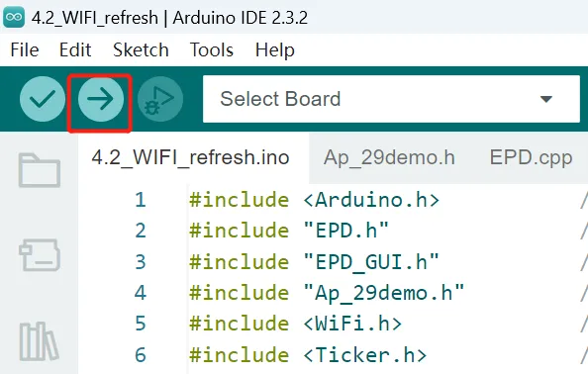Image resolution: width=588 pixels, height=374 pixels.
Task: Open the Sketchbook folder icon in sidebar
Action: [40, 170]
